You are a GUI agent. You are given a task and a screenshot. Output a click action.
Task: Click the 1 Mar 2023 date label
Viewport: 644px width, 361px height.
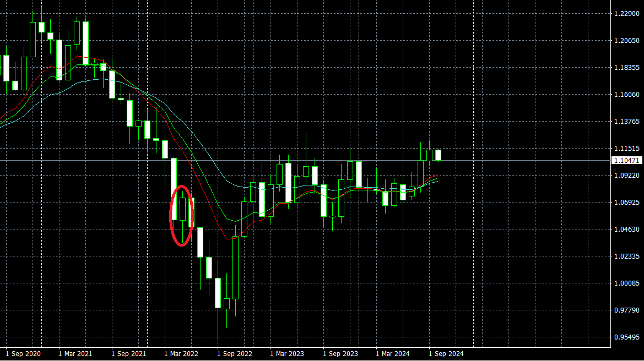pos(287,354)
